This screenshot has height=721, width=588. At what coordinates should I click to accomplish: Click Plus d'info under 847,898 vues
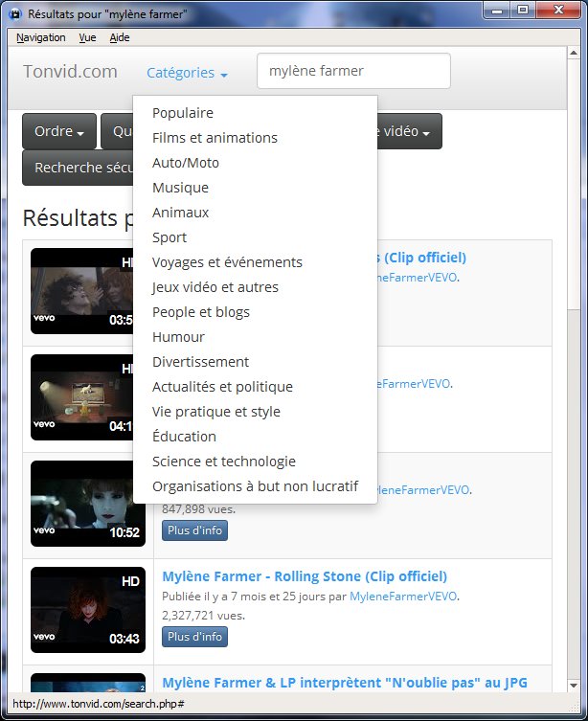tap(194, 530)
